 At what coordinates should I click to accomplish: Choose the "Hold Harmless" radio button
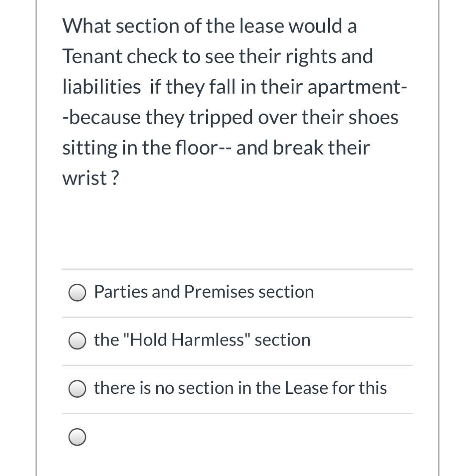(x=77, y=341)
